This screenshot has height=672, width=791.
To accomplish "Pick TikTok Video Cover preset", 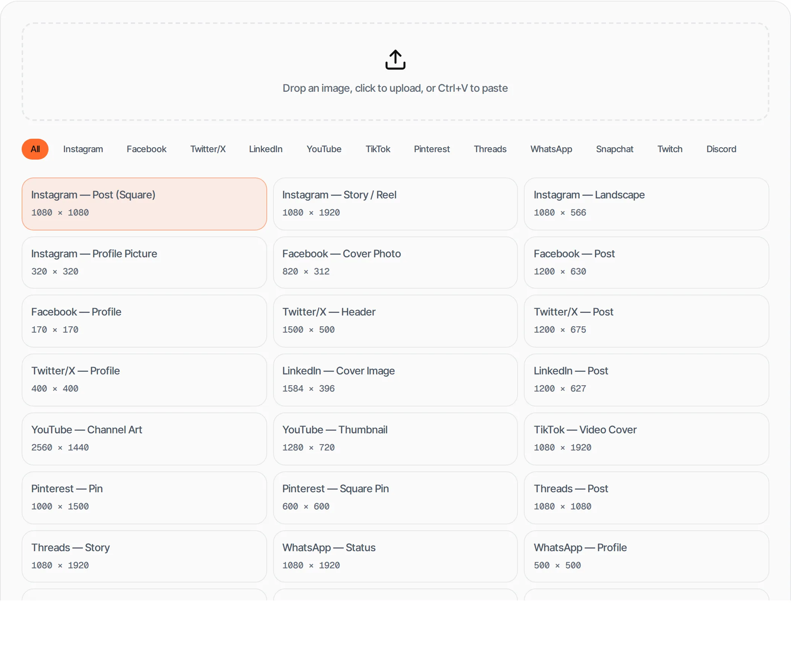I will click(647, 439).
